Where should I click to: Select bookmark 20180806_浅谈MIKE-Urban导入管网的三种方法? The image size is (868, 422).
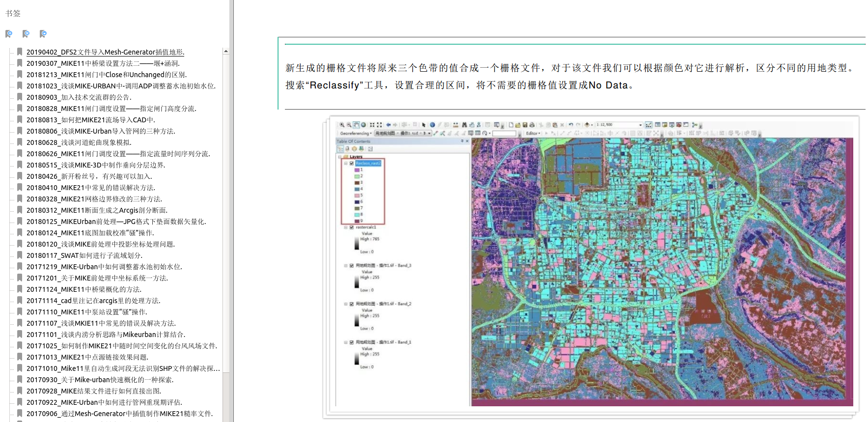[101, 131]
